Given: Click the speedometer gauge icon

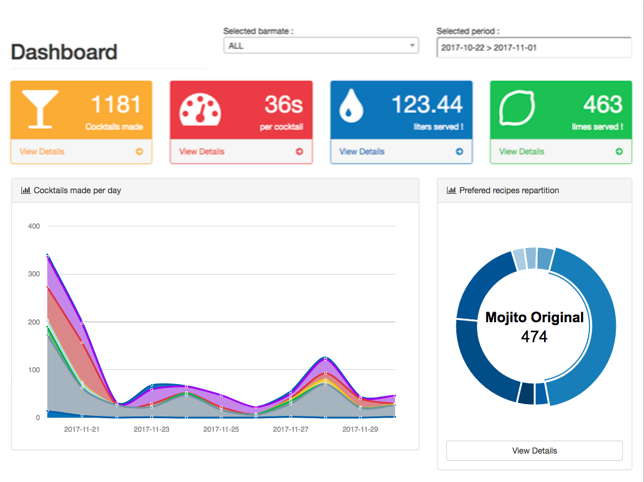Looking at the screenshot, I should coord(200,109).
